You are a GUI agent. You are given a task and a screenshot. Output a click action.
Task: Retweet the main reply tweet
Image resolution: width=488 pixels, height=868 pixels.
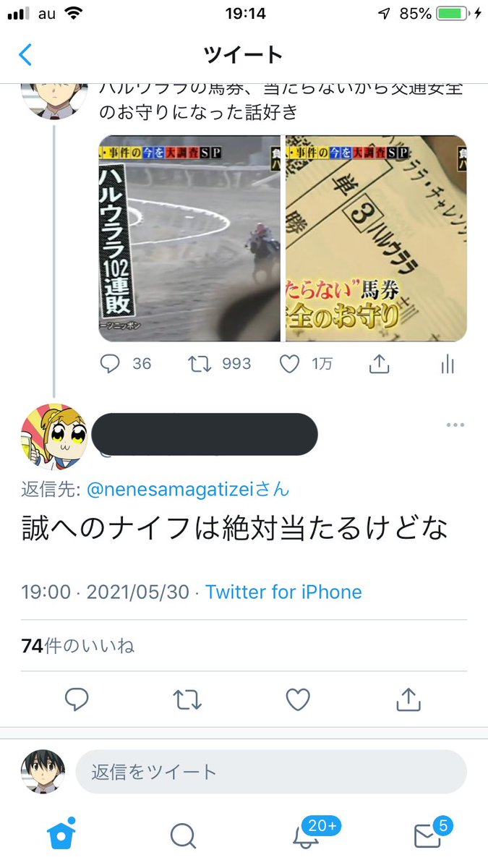click(x=187, y=699)
